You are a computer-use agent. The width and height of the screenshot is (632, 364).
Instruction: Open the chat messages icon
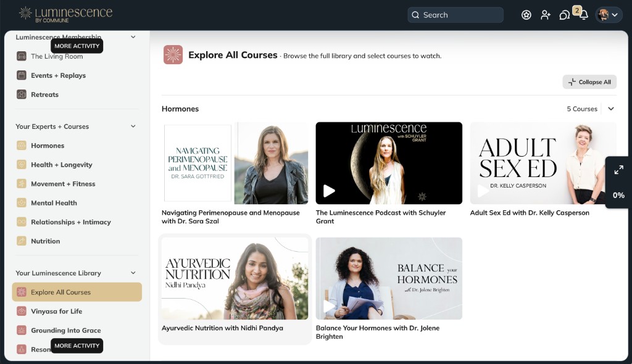point(564,15)
